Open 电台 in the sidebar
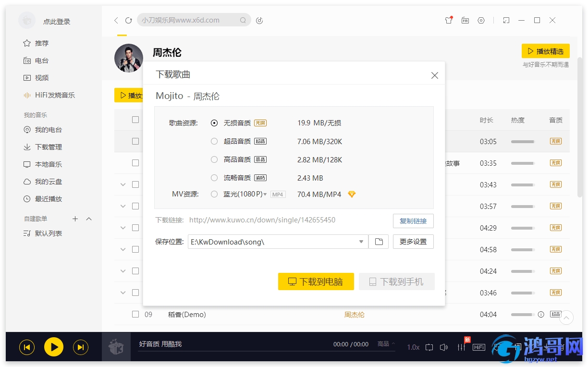This screenshot has width=588, height=367. [x=36, y=61]
